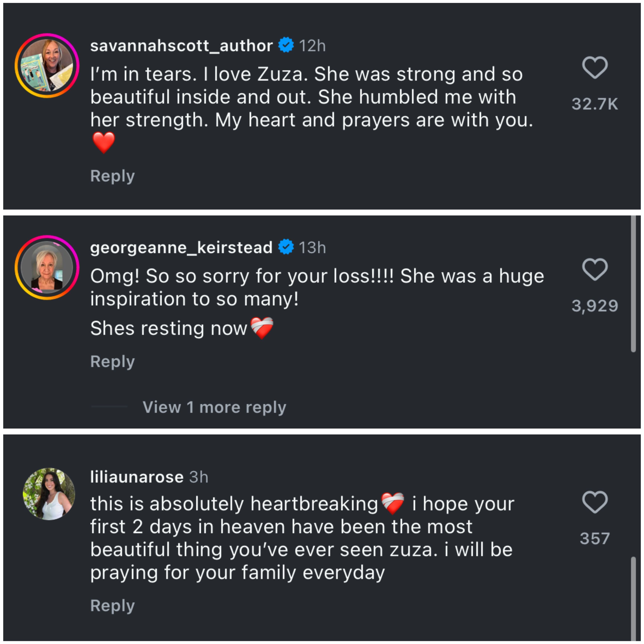644x644 pixels.
Task: Reply to georgeanne_keirstead's comment
Action: (112, 361)
